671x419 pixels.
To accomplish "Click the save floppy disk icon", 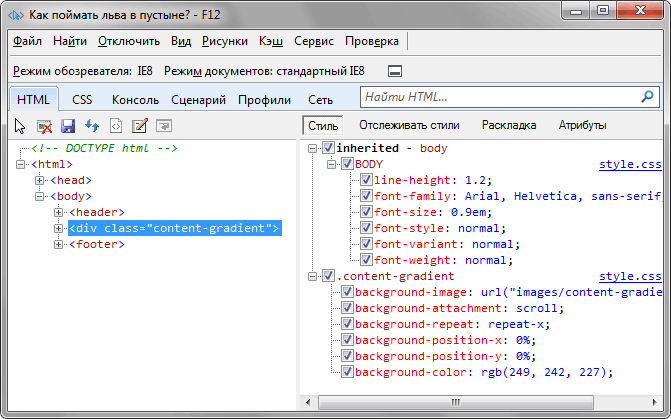I will [x=68, y=126].
